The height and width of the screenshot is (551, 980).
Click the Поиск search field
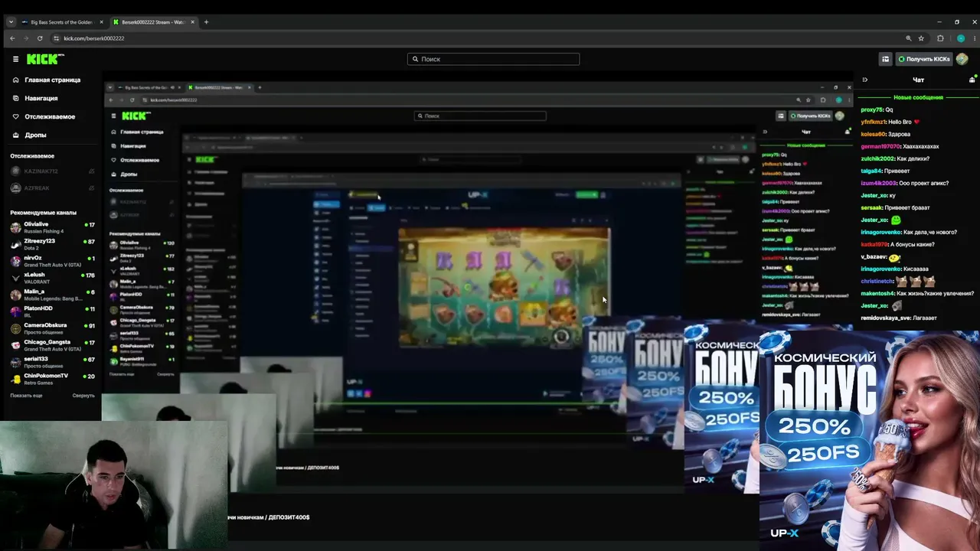(493, 59)
